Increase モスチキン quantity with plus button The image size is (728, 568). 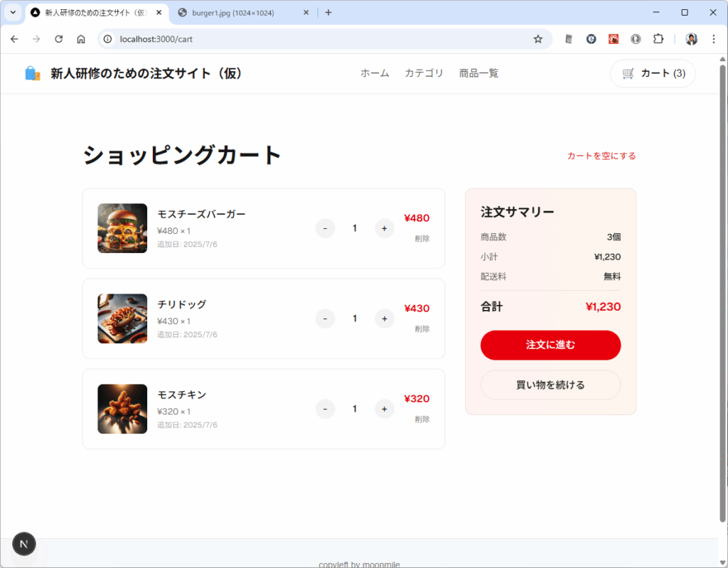[384, 409]
